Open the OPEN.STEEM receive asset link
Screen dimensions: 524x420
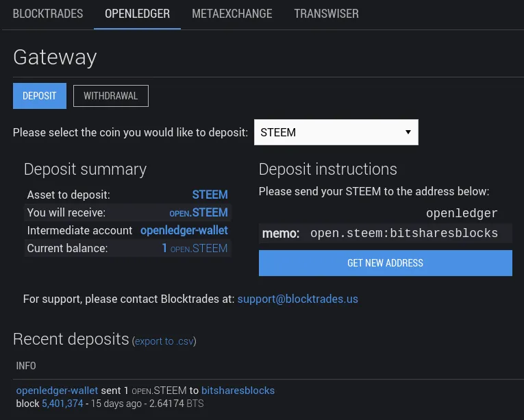(199, 212)
